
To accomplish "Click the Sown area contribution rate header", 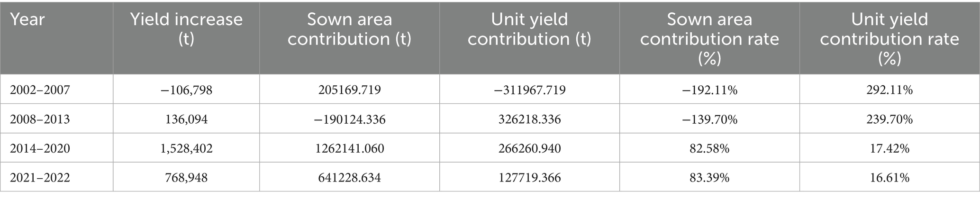I will click(709, 38).
